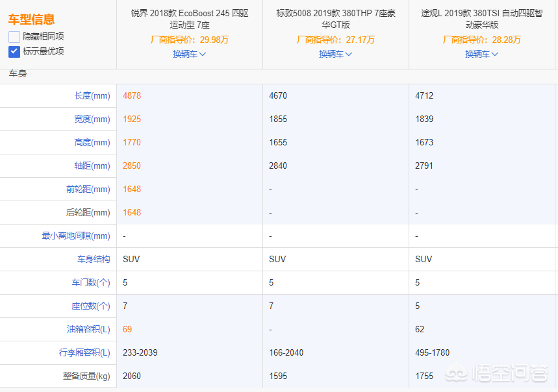Screen dimensions: 558x392
Task: Select the trunk volume 495-1780
Action: point(433,353)
